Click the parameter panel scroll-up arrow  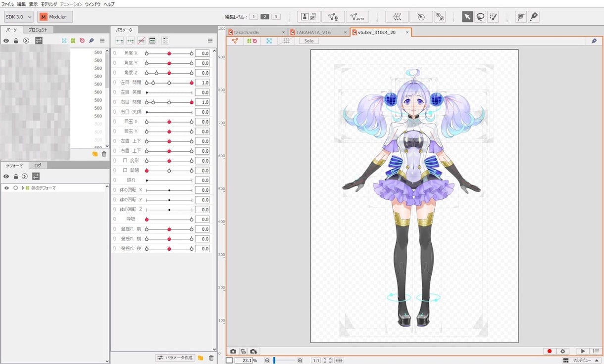(x=214, y=50)
